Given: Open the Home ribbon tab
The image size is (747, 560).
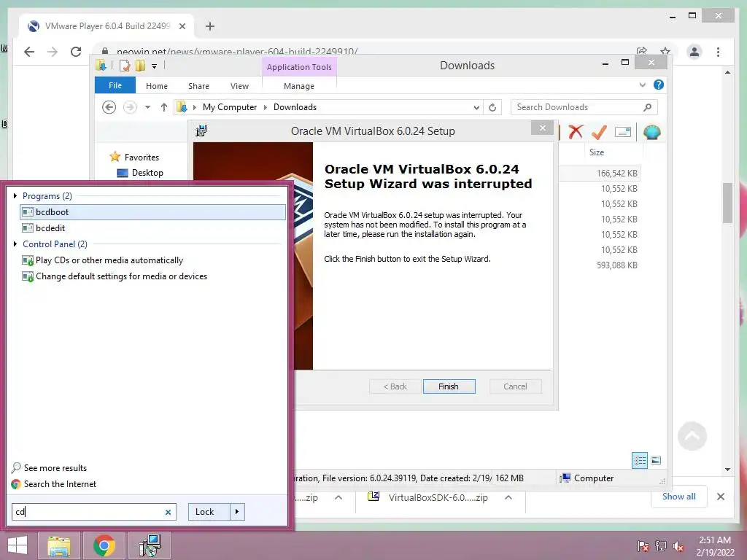Looking at the screenshot, I should point(157,86).
